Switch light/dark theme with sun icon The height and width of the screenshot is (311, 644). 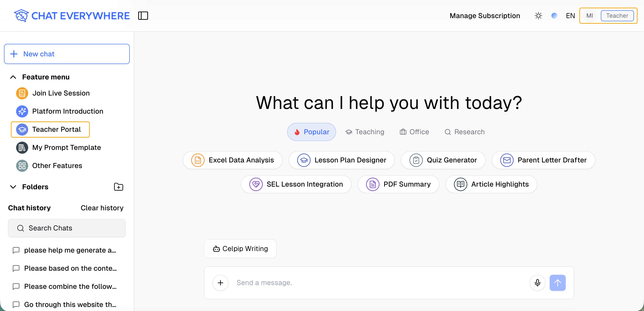[538, 16]
